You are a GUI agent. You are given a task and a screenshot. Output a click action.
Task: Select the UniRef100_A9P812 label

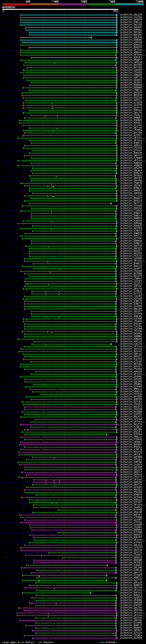click(131, 123)
